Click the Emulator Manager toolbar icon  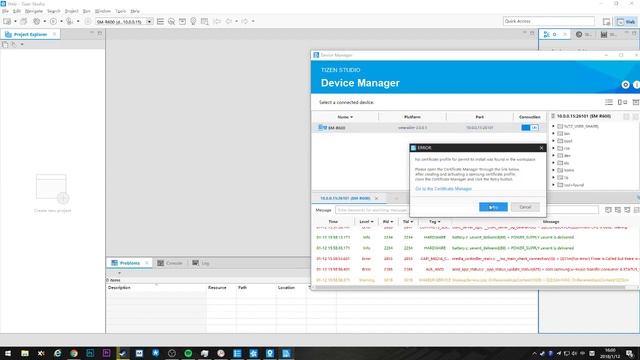tap(171, 21)
